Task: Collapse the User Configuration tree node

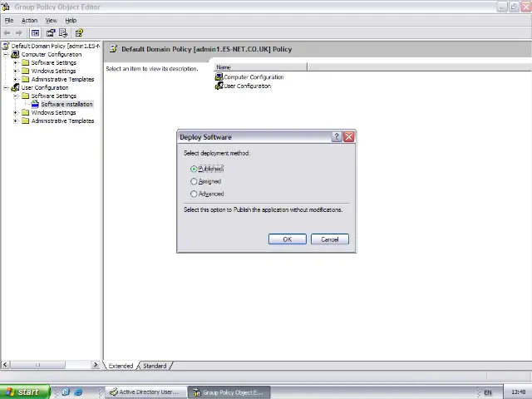Action: pyautogui.click(x=6, y=87)
